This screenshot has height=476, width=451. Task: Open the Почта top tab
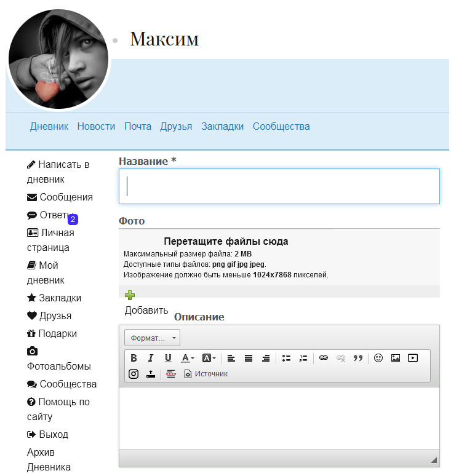[138, 126]
